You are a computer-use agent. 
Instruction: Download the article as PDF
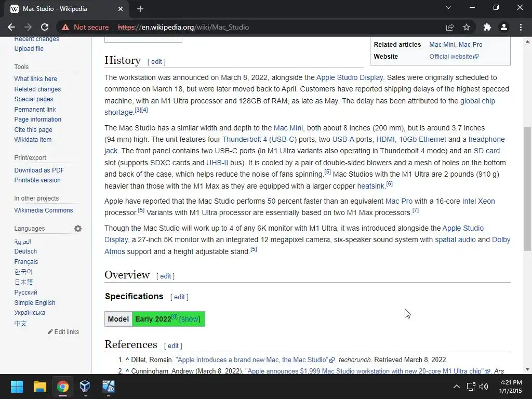coord(39,170)
